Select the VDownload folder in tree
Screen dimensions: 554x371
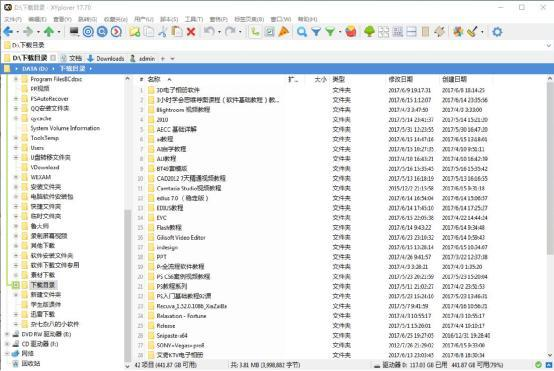pos(45,167)
